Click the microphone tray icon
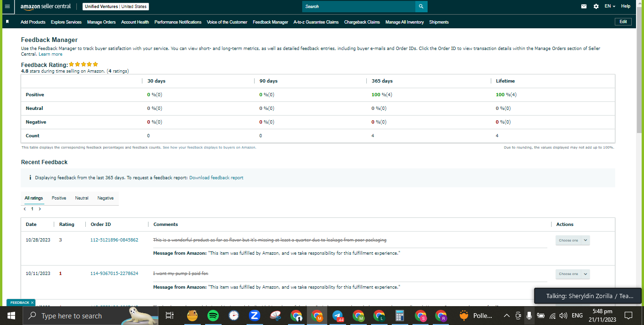The image size is (644, 325). pos(529,316)
